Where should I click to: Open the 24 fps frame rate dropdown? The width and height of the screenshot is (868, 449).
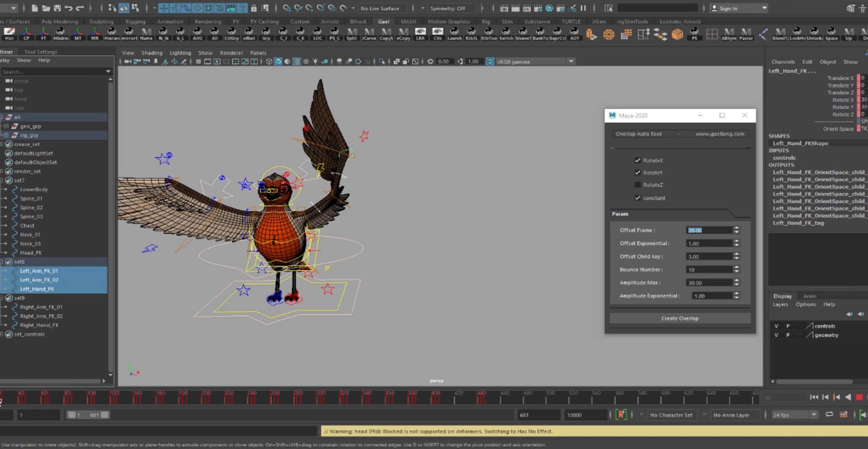coord(795,415)
